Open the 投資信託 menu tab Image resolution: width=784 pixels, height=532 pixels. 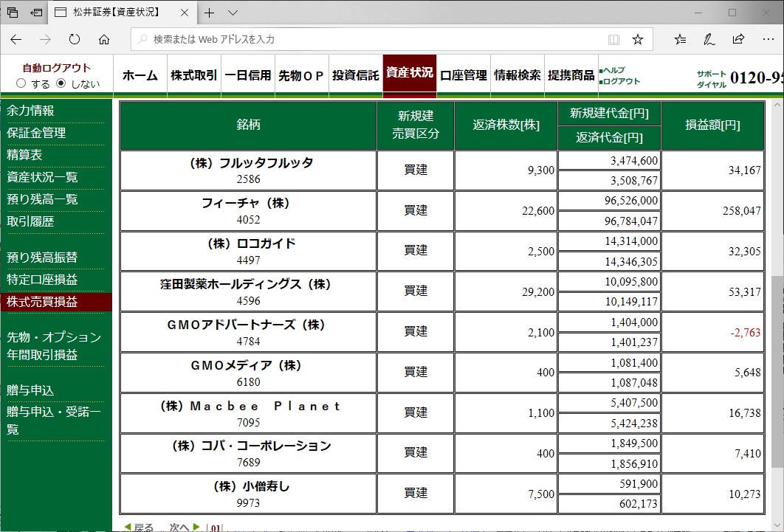[355, 75]
